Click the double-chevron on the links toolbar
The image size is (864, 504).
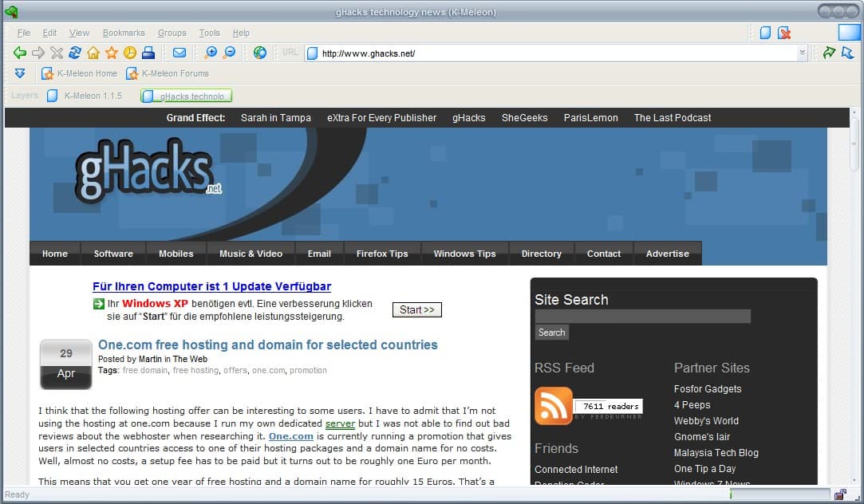pyautogui.click(x=20, y=73)
